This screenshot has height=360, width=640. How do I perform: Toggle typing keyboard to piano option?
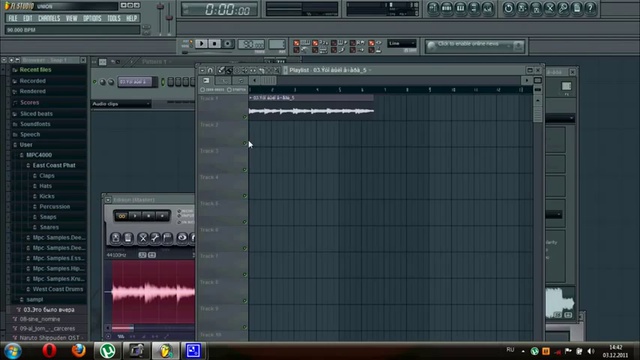[296, 42]
